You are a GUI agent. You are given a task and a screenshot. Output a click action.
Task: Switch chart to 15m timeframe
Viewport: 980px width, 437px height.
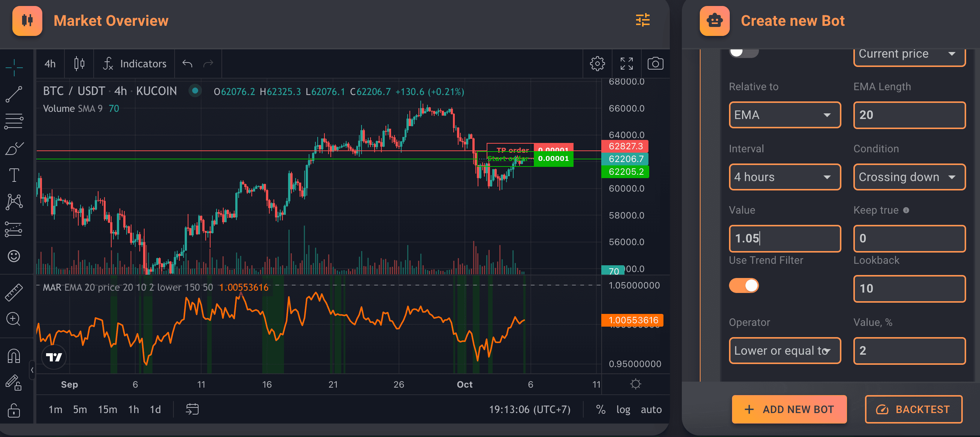(107, 409)
